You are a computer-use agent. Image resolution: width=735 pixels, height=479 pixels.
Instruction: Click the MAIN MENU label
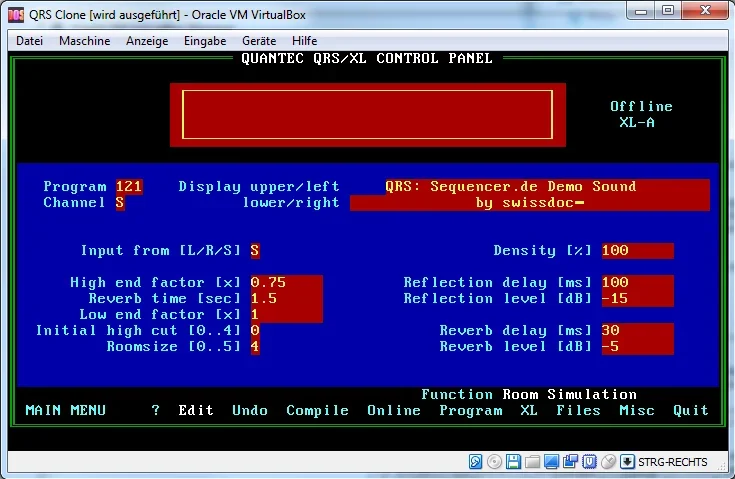tap(66, 410)
